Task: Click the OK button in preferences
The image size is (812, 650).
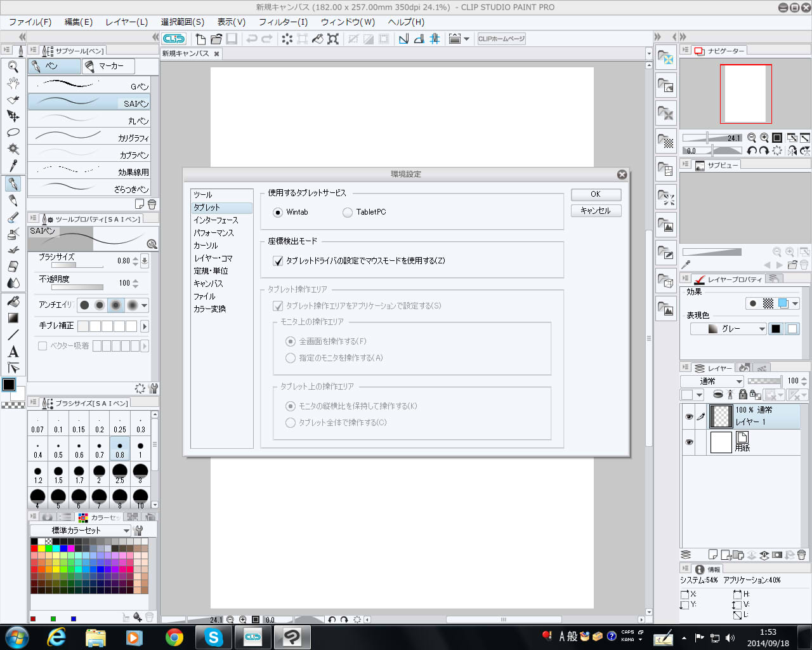Action: pos(595,194)
